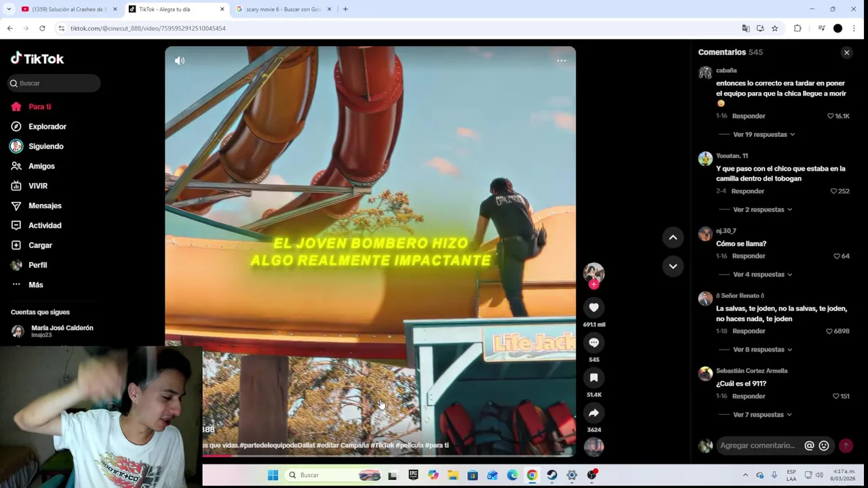Open María José Calderón's followed account
The height and width of the screenshot is (488, 868).
pos(53,331)
